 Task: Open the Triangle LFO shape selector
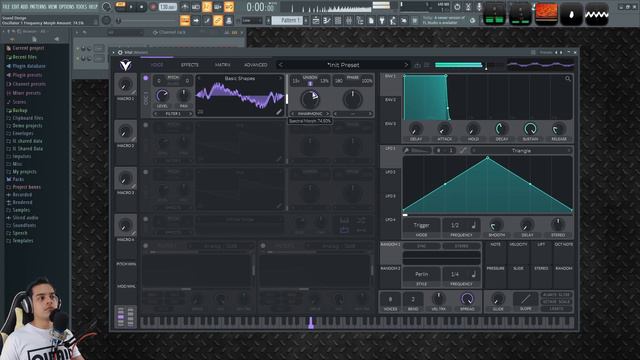(x=521, y=151)
